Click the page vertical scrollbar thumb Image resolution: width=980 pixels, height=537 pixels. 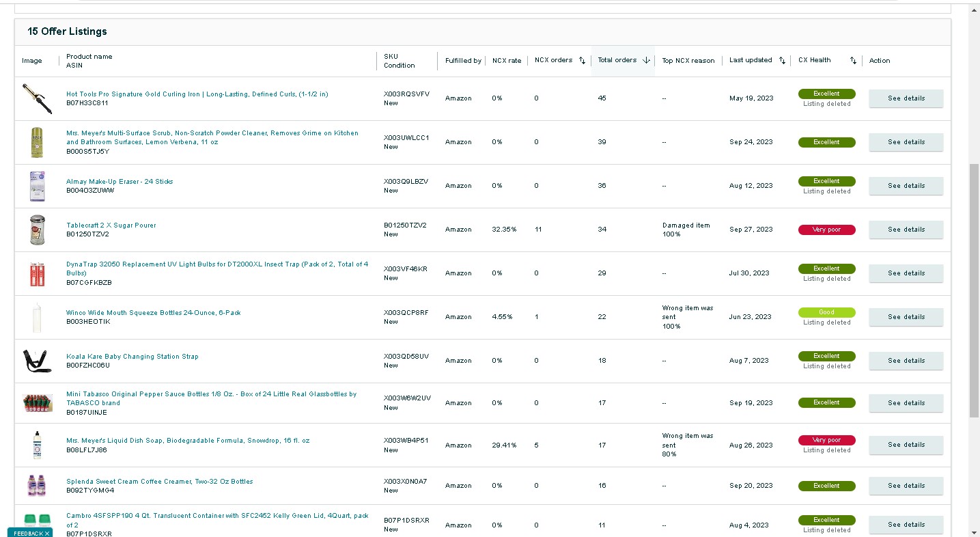(974, 290)
